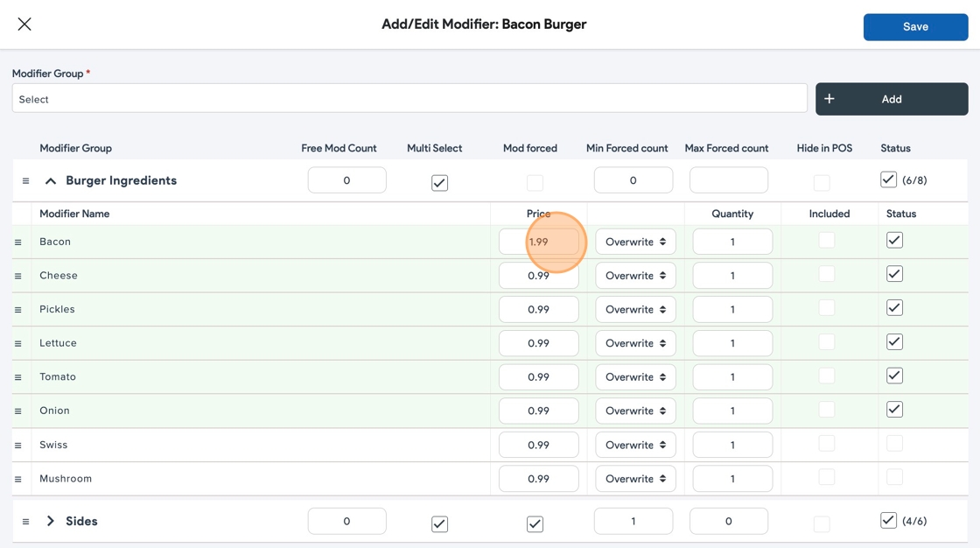The height and width of the screenshot is (548, 980).
Task: Click the drag handle for Cheese row
Action: pos(17,277)
